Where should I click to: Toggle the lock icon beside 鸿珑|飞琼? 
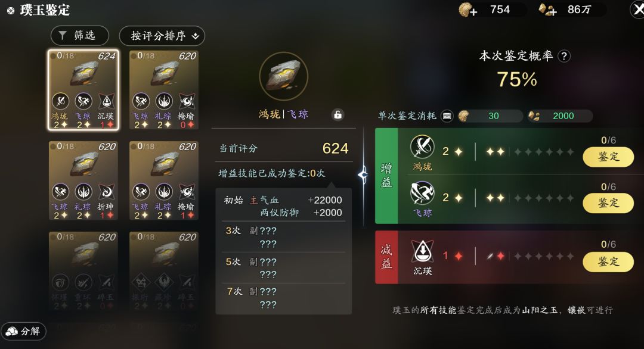click(x=338, y=115)
